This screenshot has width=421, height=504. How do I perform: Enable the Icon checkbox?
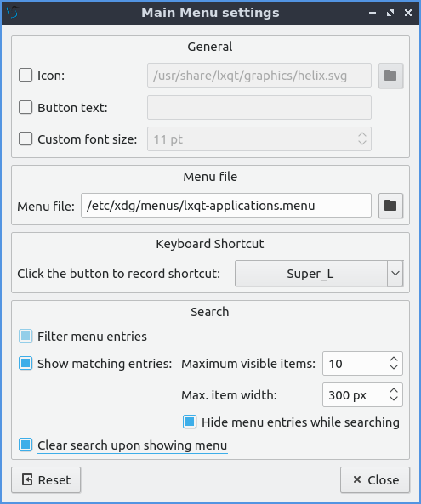26,75
